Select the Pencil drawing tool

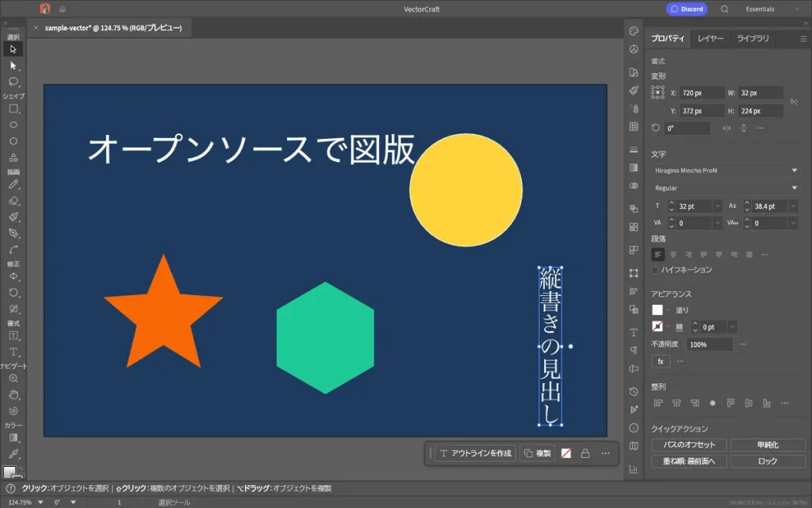click(x=13, y=184)
